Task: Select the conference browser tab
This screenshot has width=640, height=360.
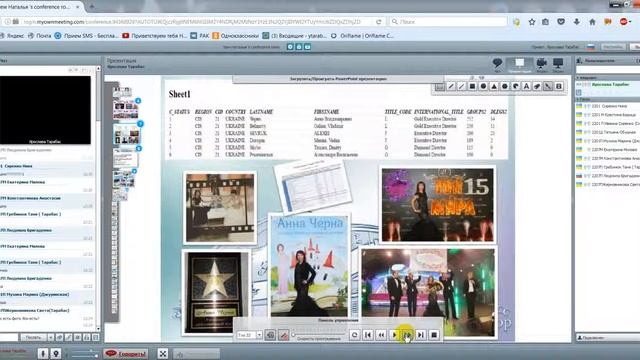Action: pyautogui.click(x=39, y=7)
